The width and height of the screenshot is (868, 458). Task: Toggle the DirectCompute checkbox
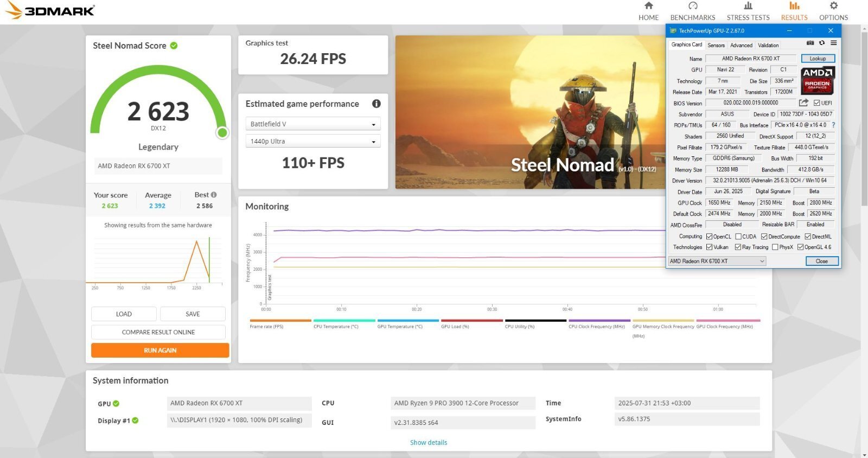click(x=764, y=237)
